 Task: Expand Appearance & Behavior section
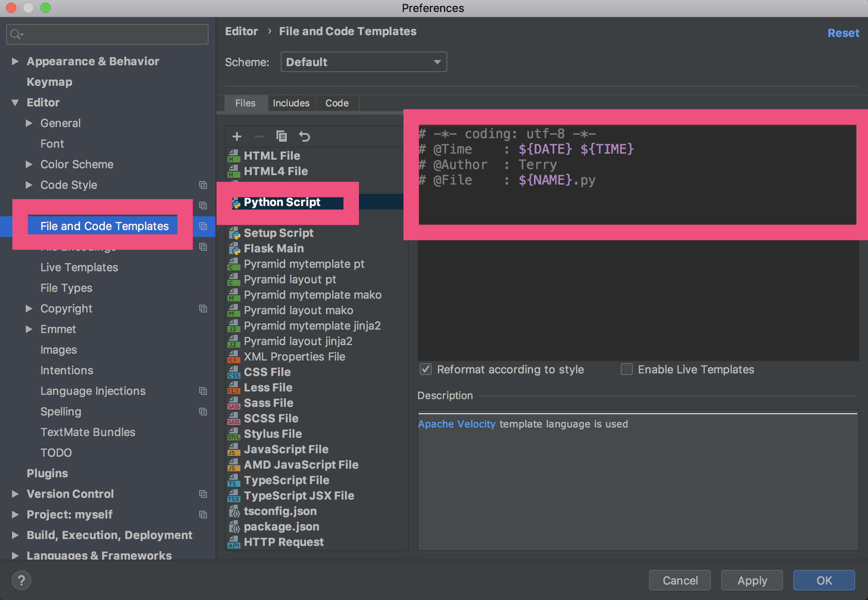[15, 61]
